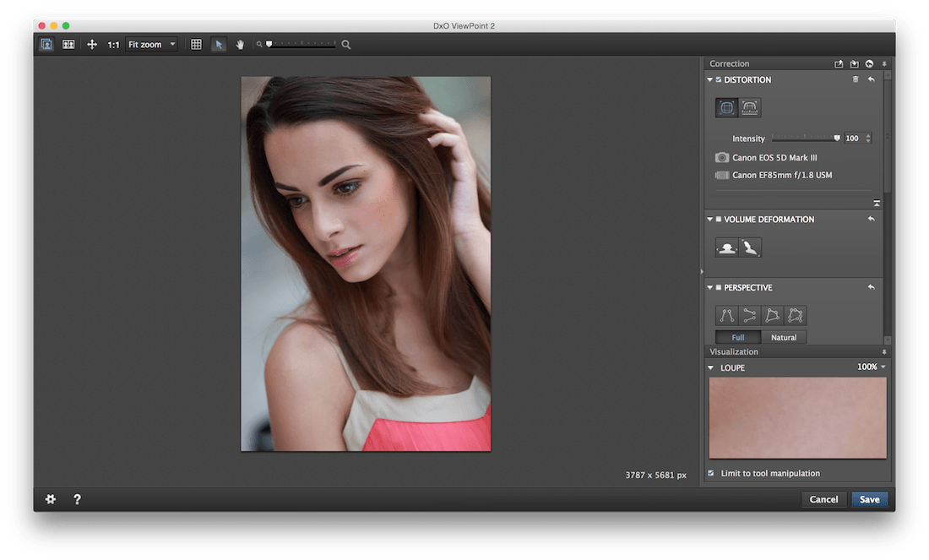Viewport: 929px width, 560px height.
Task: Click the large zoom-in magnifier
Action: coord(346,45)
